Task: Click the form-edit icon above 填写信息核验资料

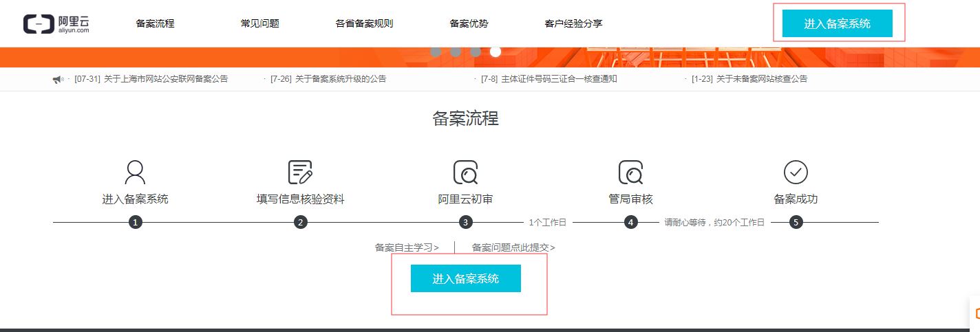Action: tap(300, 172)
